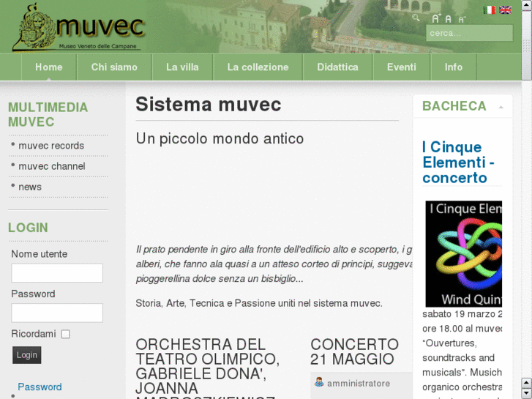Open Orchestra del Teatro Olimpico article
Screen dimensions: 532x399
point(208,367)
